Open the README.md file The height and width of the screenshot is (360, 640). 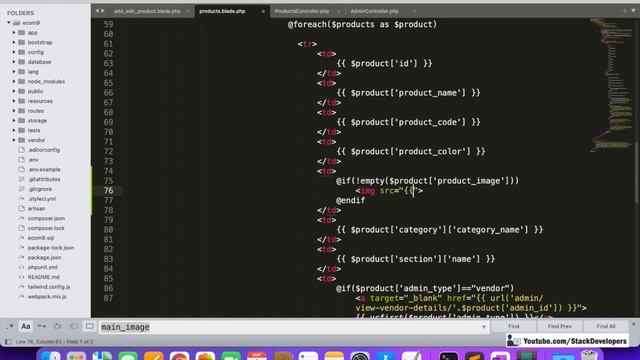click(43, 277)
